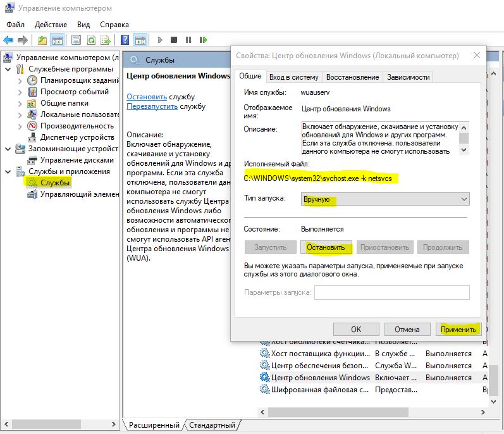This screenshot has height=434, width=504.
Task: Click gear icon of Хост поставщика функции row
Action: [264, 353]
